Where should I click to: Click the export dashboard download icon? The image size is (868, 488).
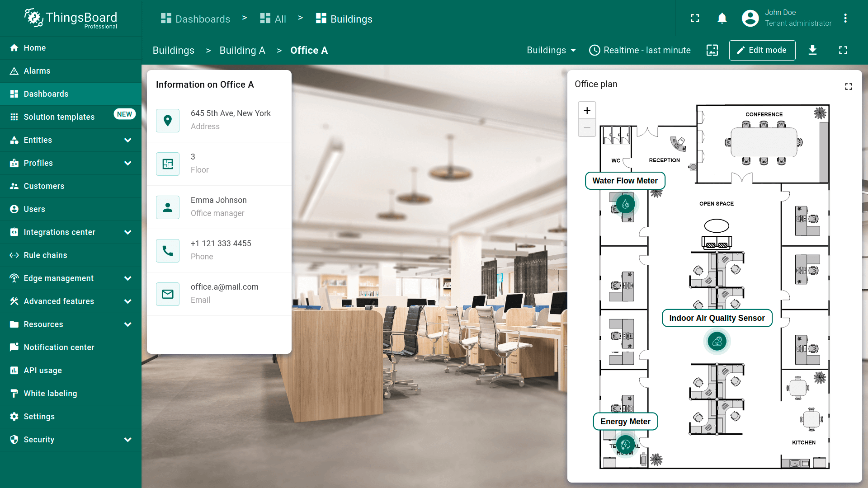(x=812, y=50)
